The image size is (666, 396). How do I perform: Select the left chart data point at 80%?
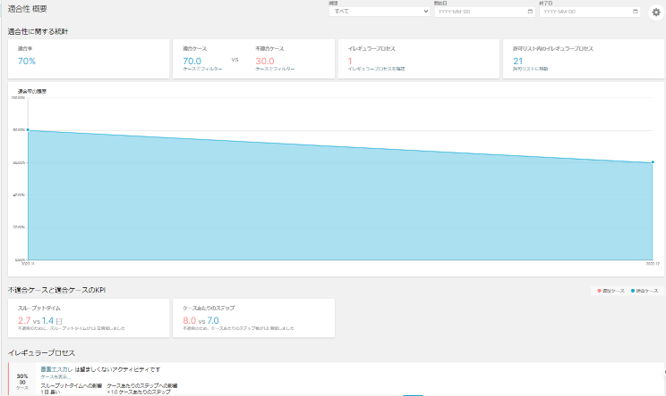tap(28, 130)
